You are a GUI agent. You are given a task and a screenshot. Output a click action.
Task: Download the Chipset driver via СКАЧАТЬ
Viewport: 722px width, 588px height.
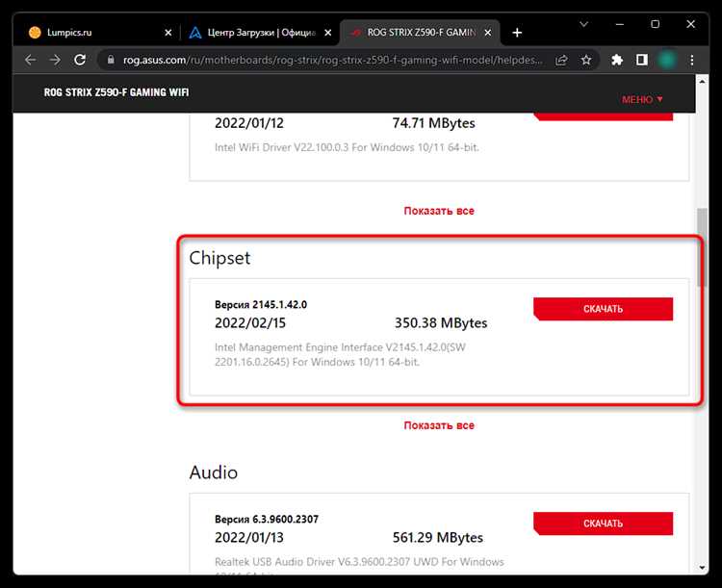[603, 309]
